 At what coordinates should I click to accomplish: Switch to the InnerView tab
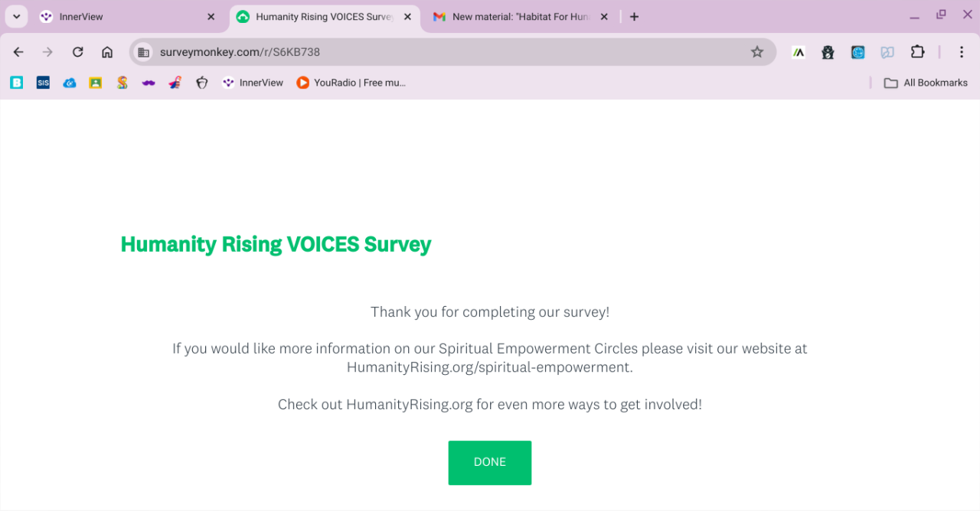122,17
